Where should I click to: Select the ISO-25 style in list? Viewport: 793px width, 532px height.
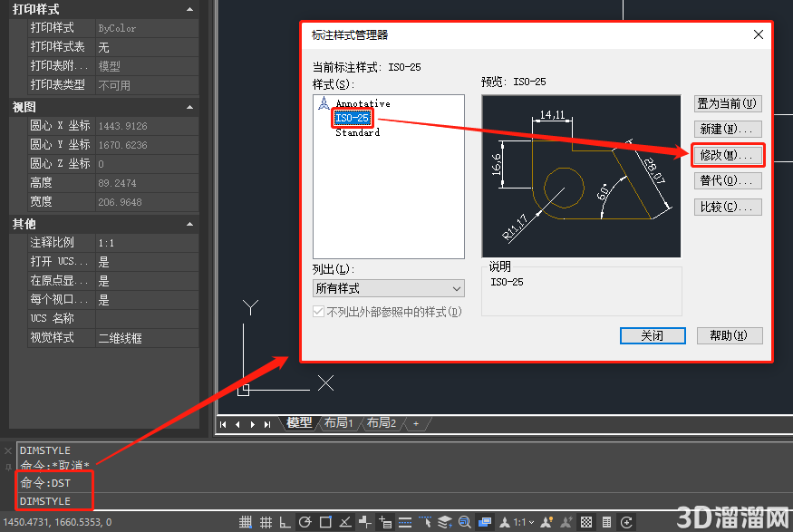(x=352, y=118)
